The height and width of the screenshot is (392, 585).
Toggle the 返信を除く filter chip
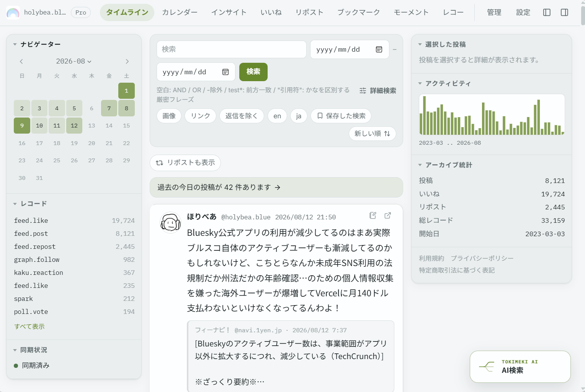242,116
